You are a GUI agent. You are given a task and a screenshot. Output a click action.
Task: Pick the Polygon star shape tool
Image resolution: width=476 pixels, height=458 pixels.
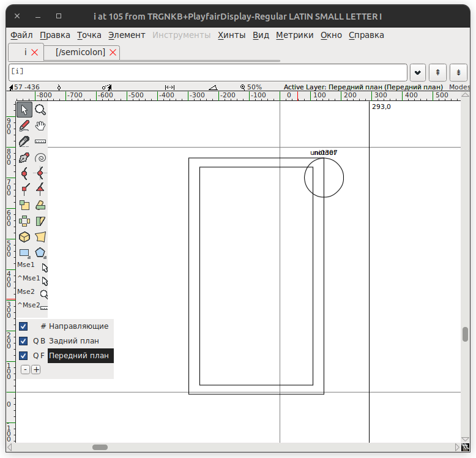click(x=40, y=253)
